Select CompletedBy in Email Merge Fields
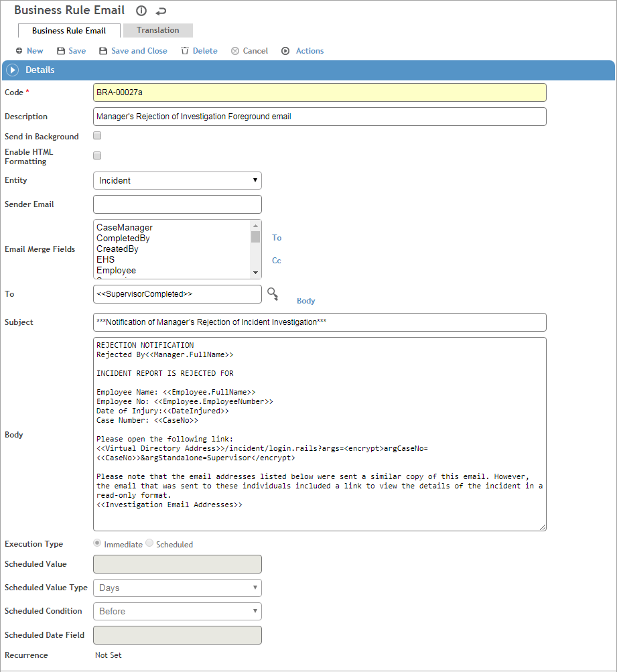 click(x=123, y=239)
